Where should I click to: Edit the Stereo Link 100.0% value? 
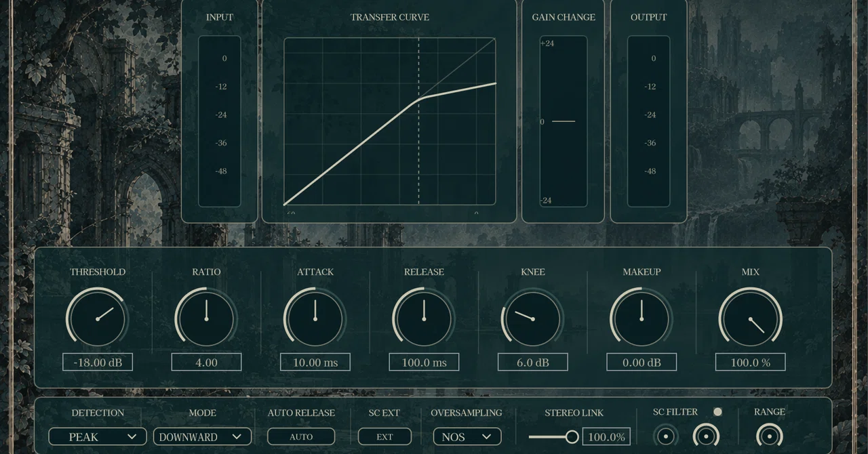(x=606, y=436)
